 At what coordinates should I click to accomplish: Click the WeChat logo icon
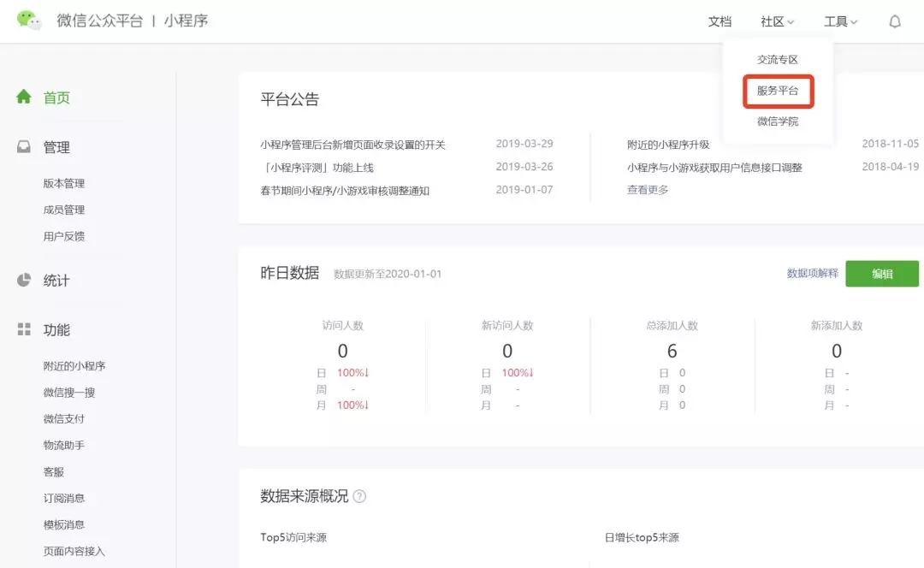click(x=29, y=21)
